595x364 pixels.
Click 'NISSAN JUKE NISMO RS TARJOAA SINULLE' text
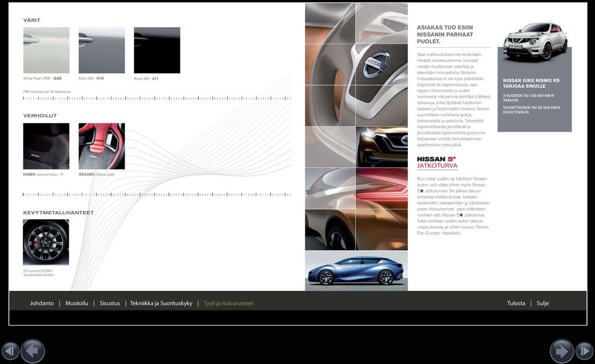click(531, 83)
